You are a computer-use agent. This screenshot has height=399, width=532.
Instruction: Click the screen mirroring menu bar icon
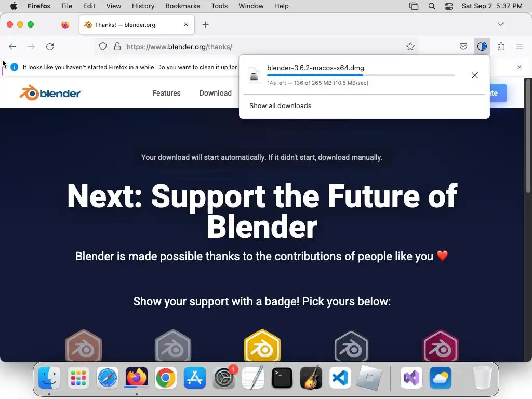pos(414,6)
